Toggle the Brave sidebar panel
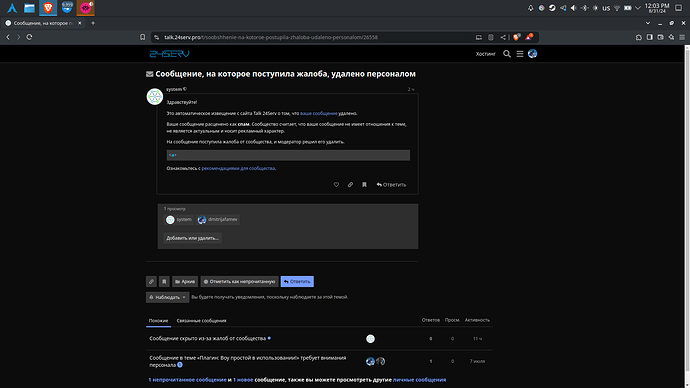 [x=650, y=37]
